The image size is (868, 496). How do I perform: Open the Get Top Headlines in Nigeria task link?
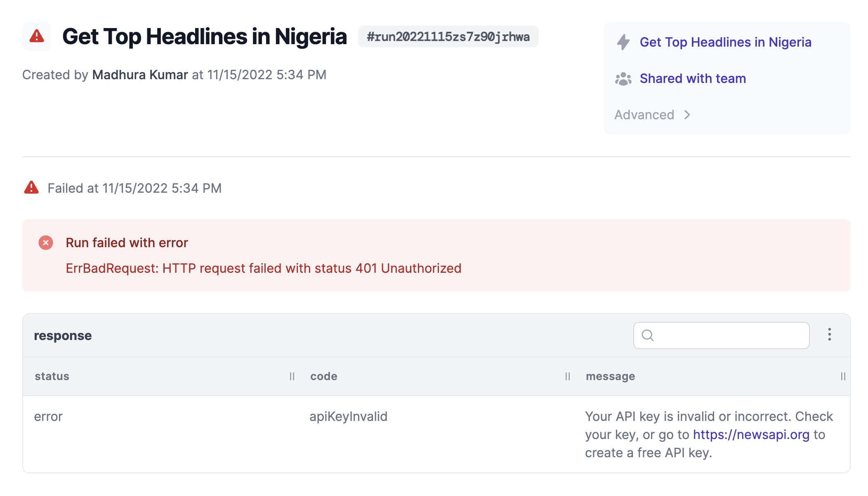click(x=725, y=42)
